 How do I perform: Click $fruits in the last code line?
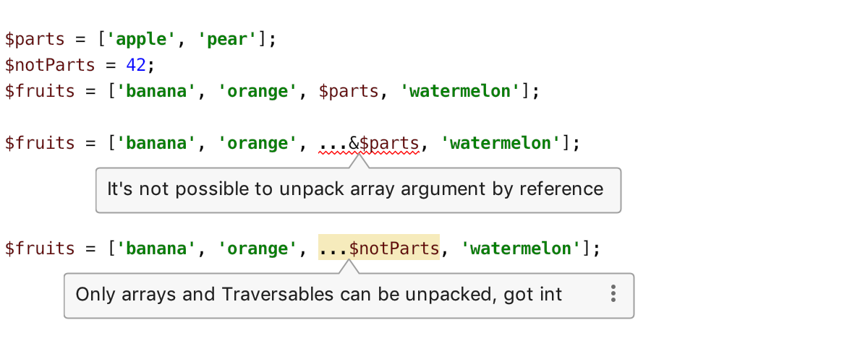(x=40, y=248)
